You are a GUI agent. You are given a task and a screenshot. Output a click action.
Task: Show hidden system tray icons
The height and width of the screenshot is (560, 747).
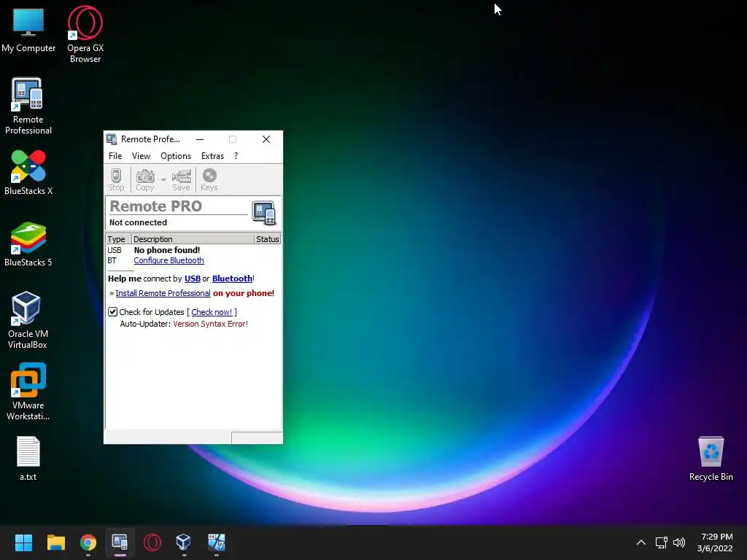(641, 542)
